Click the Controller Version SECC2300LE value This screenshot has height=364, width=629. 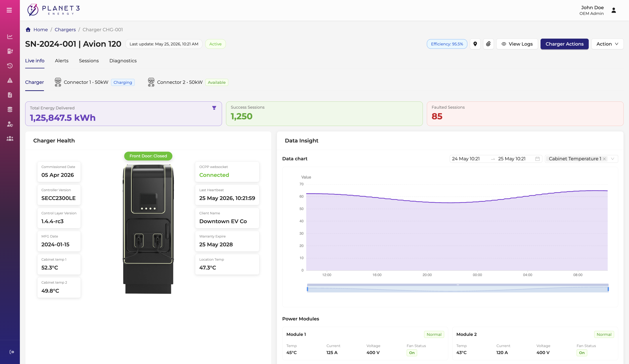pyautogui.click(x=58, y=198)
